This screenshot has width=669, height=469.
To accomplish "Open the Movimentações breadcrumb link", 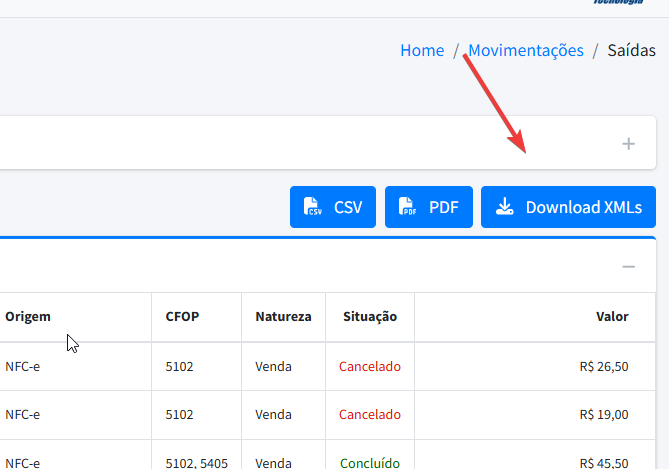I will point(525,50).
